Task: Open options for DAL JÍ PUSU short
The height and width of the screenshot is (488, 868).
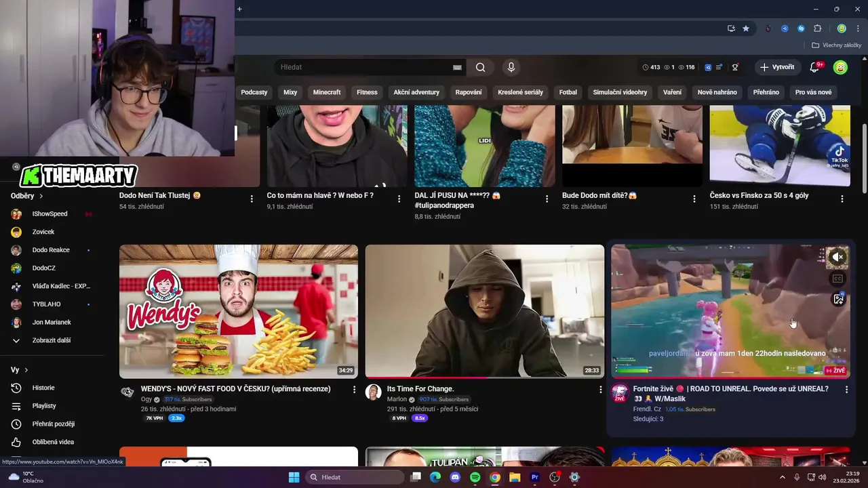Action: click(547, 199)
